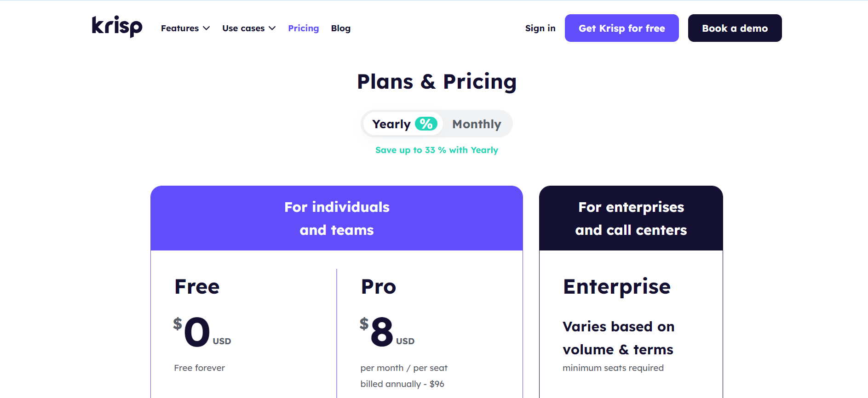The height and width of the screenshot is (398, 868).
Task: Go to the Blog
Action: pyautogui.click(x=341, y=28)
